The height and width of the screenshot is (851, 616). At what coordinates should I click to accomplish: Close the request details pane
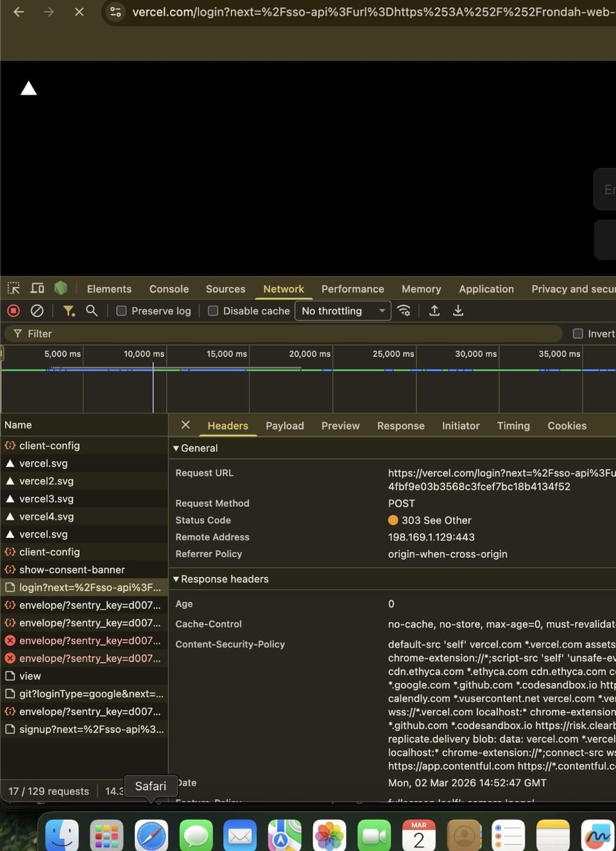tap(185, 425)
